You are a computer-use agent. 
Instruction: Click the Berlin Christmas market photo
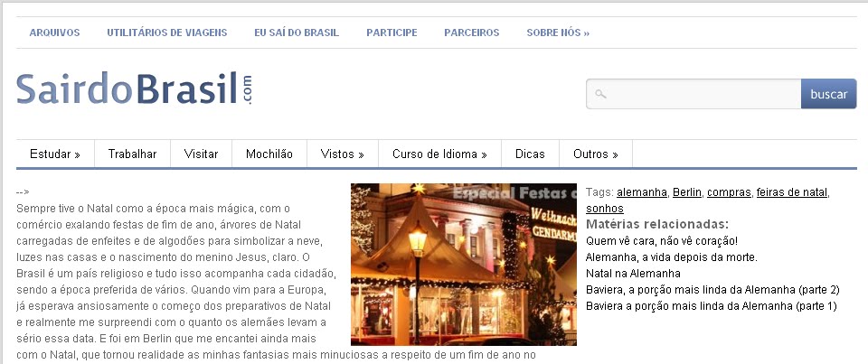463,265
